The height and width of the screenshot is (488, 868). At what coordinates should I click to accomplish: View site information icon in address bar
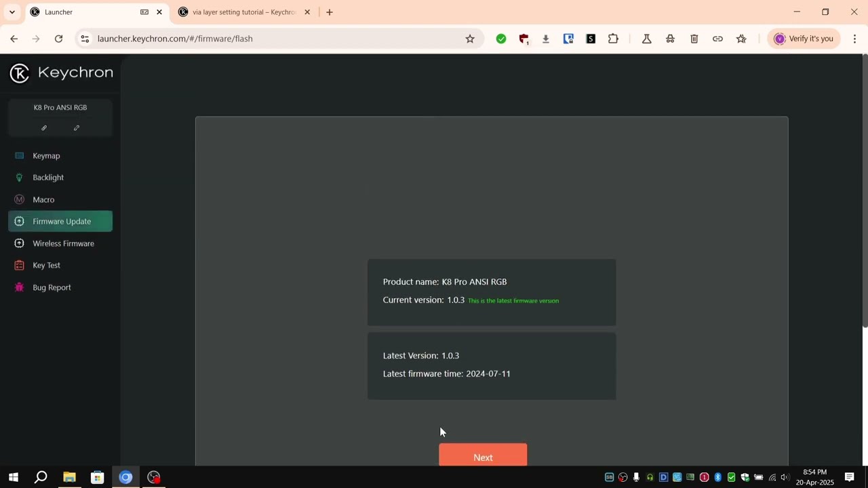[x=85, y=39]
